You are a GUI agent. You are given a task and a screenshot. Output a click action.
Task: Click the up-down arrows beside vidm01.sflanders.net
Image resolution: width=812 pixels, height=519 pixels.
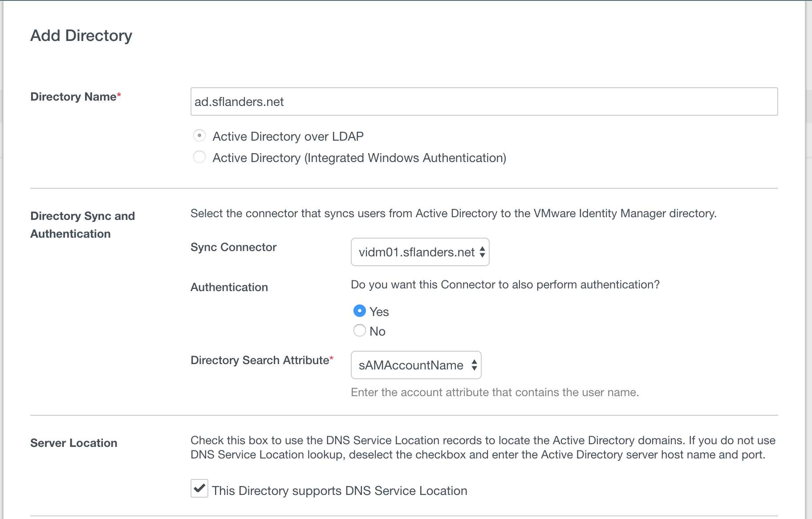pyautogui.click(x=482, y=252)
